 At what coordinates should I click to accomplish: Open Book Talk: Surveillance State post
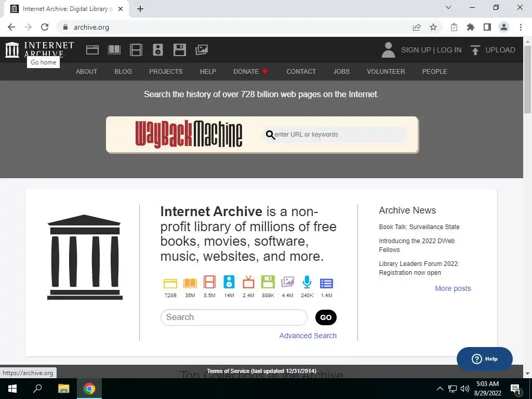[x=419, y=227]
